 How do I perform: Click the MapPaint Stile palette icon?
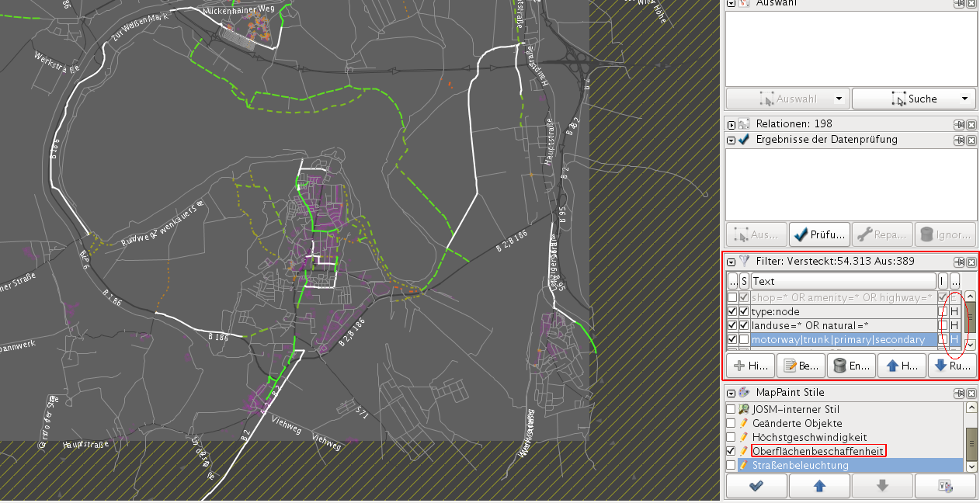744,393
